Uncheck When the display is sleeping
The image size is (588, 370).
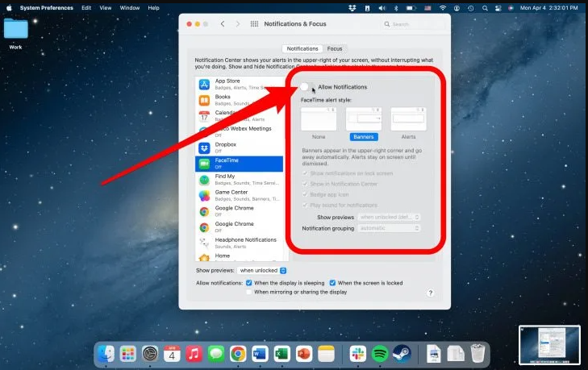249,283
